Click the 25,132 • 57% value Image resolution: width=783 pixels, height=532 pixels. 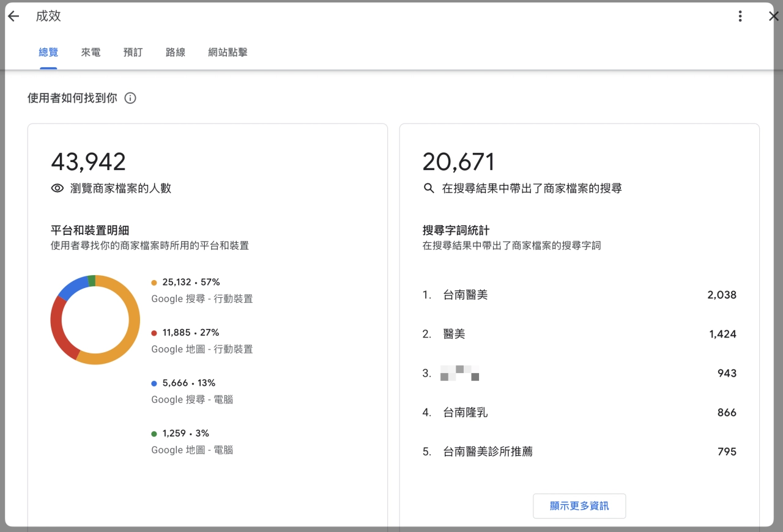tap(191, 283)
